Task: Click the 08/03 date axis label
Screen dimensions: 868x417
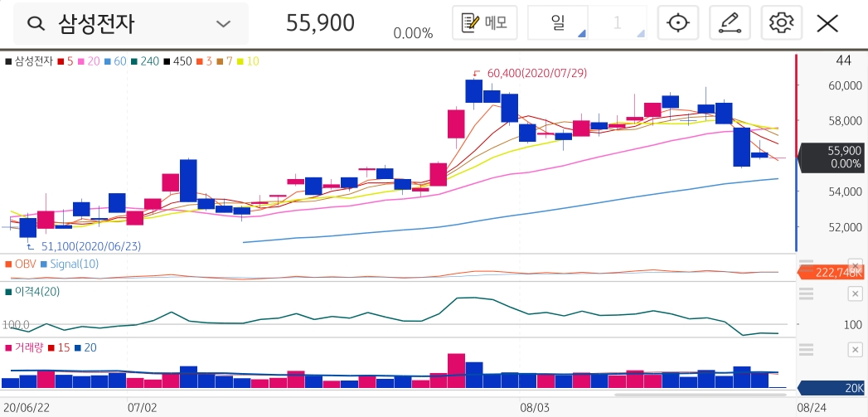Action: tap(536, 408)
